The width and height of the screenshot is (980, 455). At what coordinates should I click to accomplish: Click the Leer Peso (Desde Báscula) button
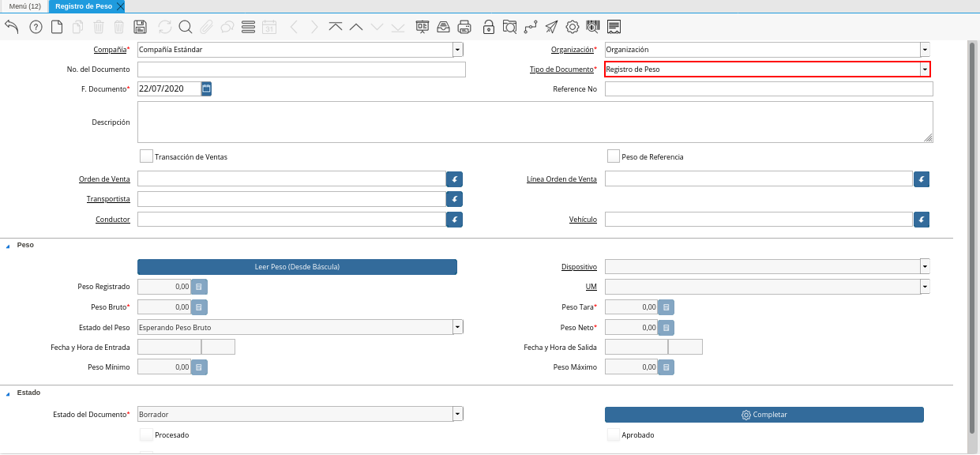[297, 267]
